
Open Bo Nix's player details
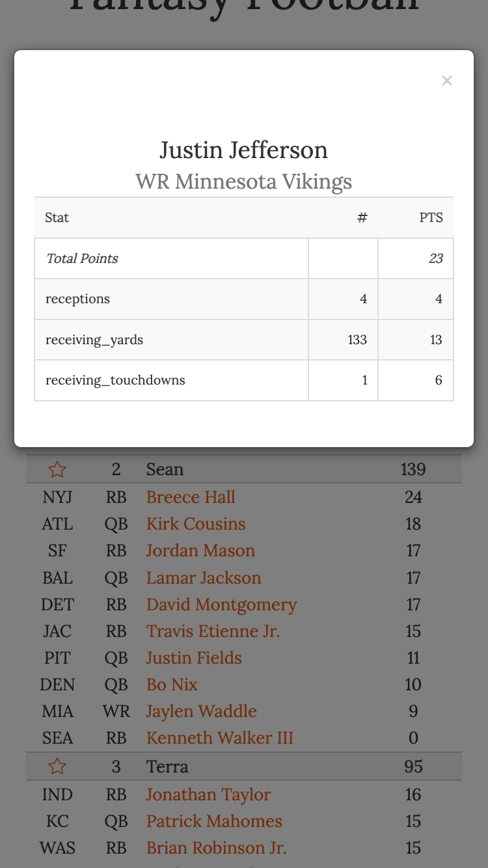(x=172, y=685)
